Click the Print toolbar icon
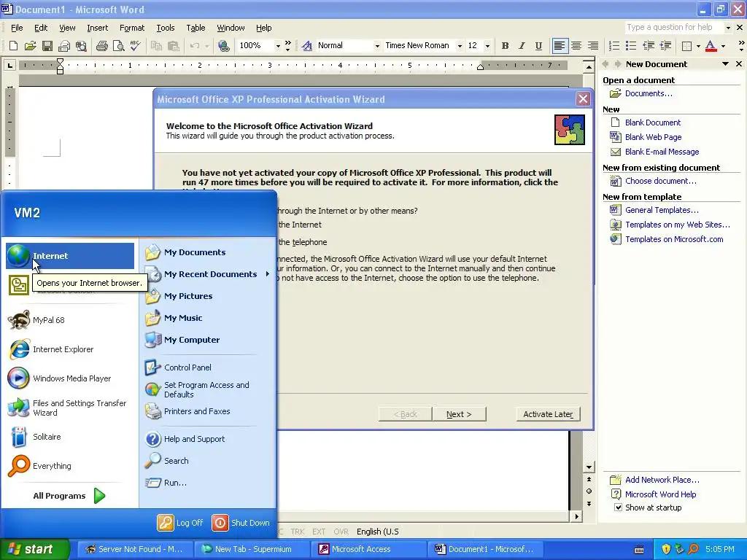747x560 pixels. click(x=101, y=46)
